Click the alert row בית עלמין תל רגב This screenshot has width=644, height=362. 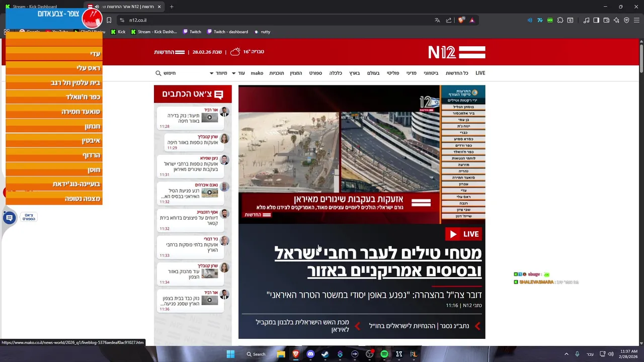point(54,82)
